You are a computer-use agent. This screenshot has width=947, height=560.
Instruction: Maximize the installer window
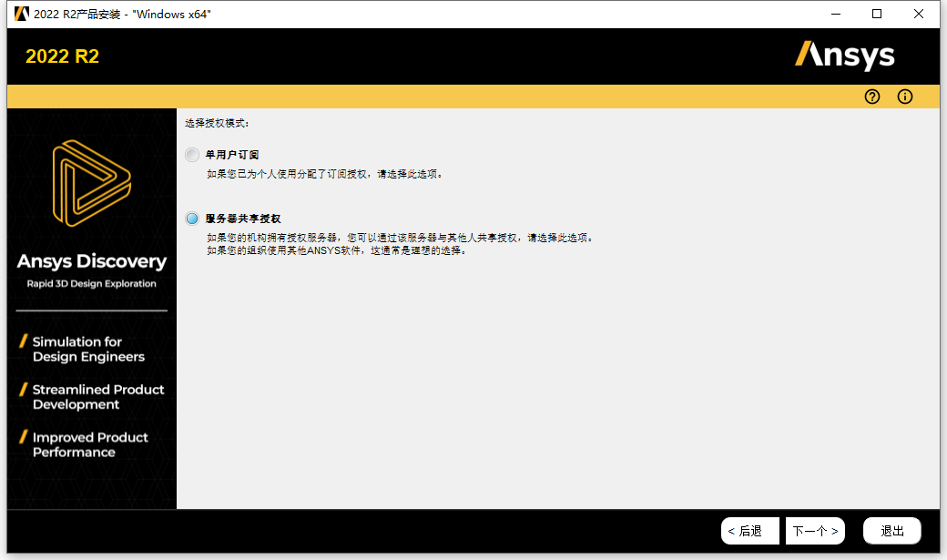[x=877, y=14]
